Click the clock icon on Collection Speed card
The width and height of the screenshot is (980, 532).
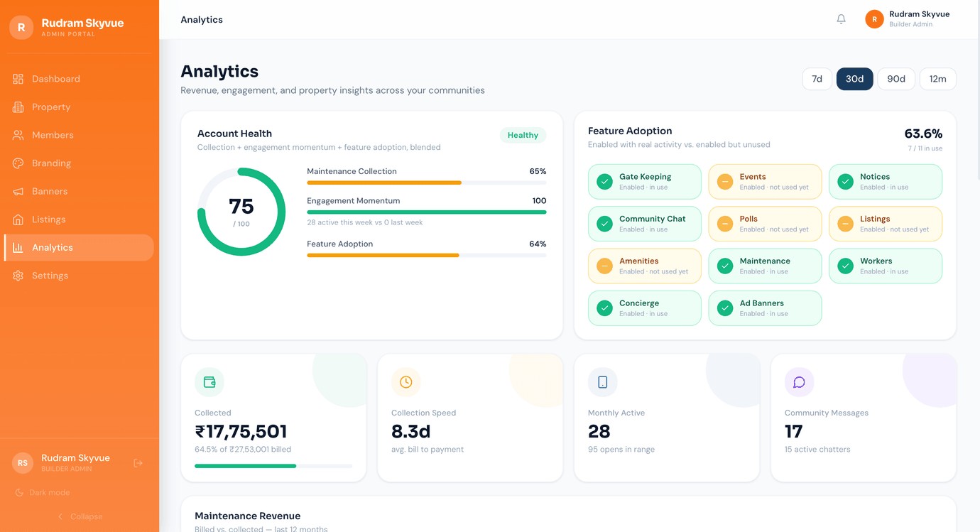[x=406, y=382]
